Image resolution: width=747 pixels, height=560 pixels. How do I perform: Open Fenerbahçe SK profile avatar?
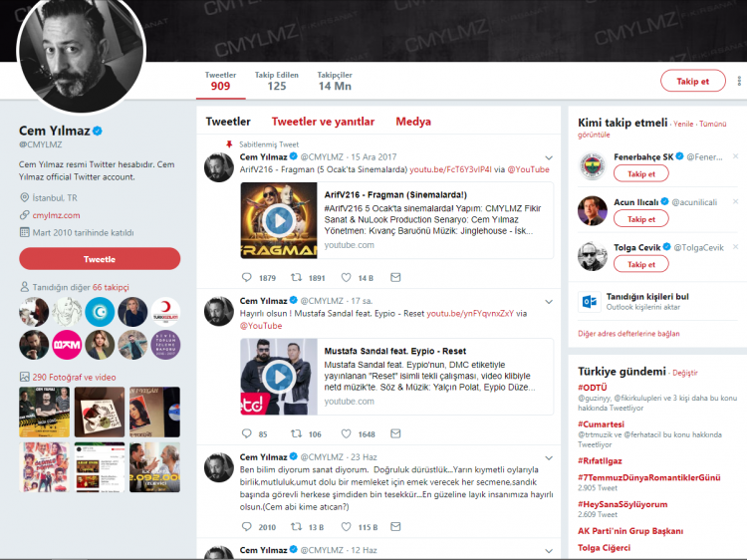[x=593, y=165]
